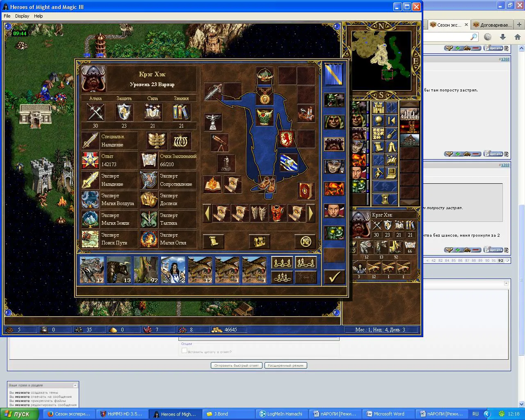The width and height of the screenshot is (525, 420).
Task: Open the File menu
Action: click(x=7, y=16)
